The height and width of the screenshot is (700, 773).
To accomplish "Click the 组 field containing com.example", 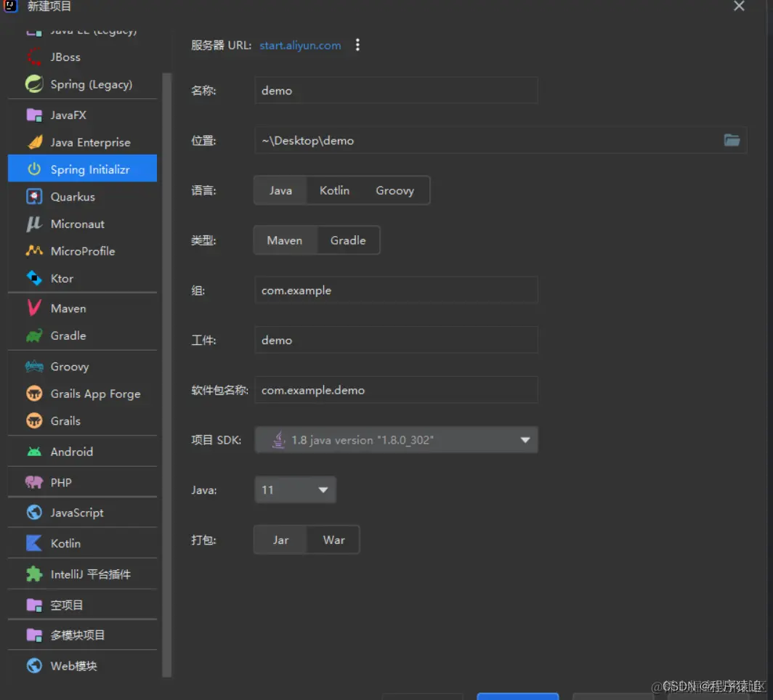I will [x=396, y=290].
